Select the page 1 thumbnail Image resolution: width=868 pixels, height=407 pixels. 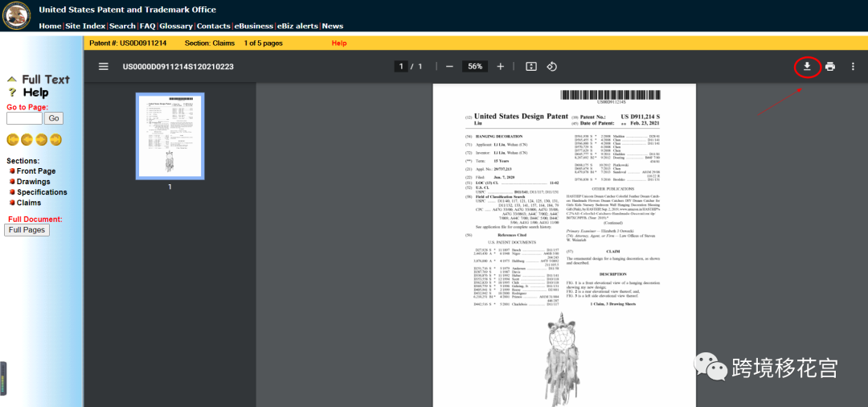coord(170,136)
